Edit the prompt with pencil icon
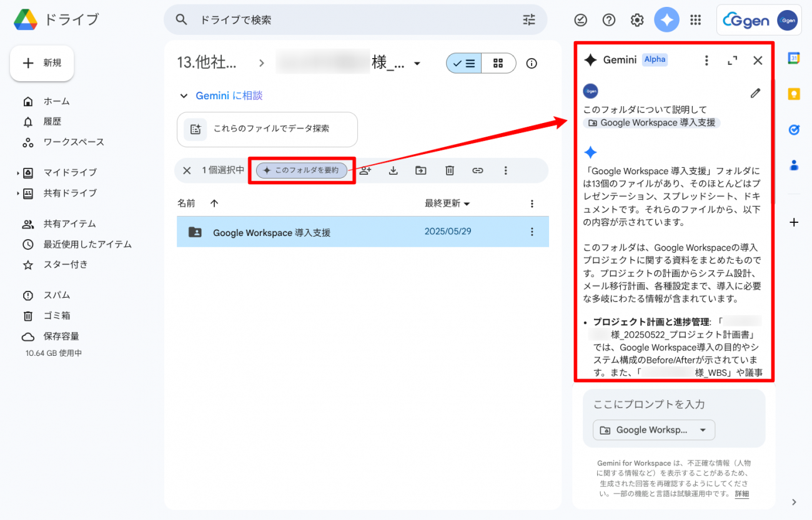 tap(756, 93)
